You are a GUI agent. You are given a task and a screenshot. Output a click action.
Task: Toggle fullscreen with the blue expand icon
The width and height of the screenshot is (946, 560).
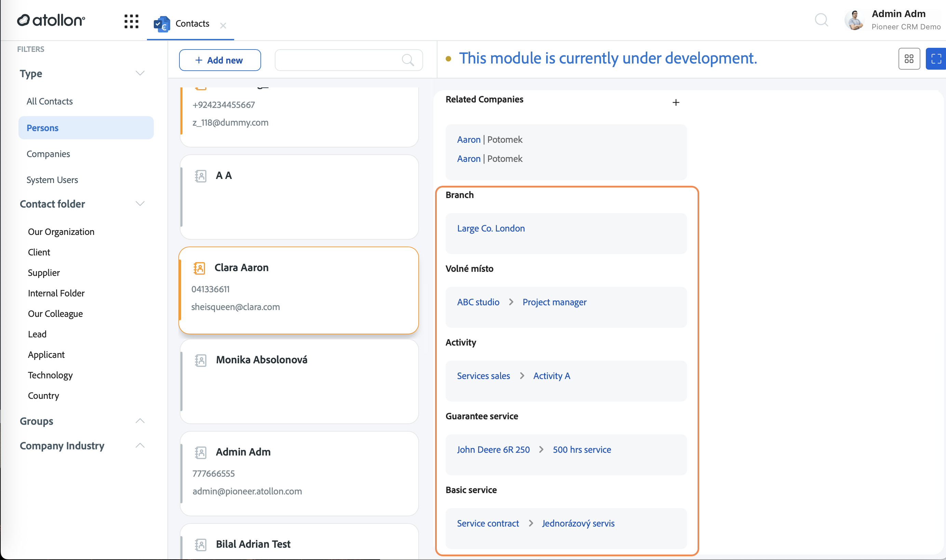click(936, 59)
